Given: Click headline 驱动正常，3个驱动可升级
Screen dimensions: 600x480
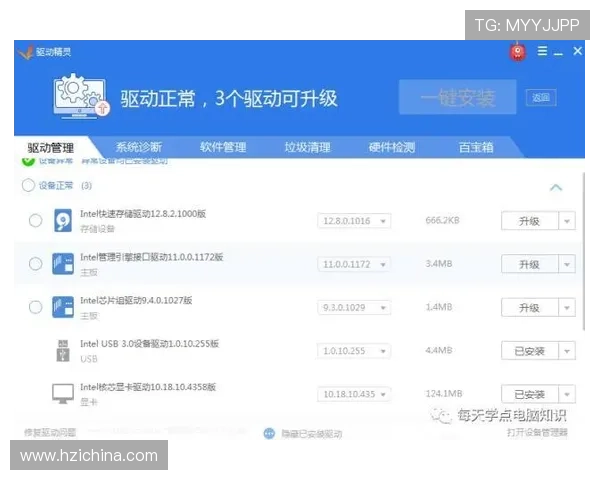Looking at the screenshot, I should click(229, 98).
